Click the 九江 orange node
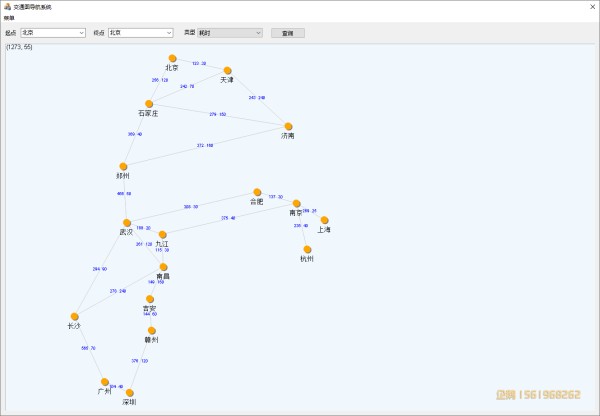 [163, 235]
